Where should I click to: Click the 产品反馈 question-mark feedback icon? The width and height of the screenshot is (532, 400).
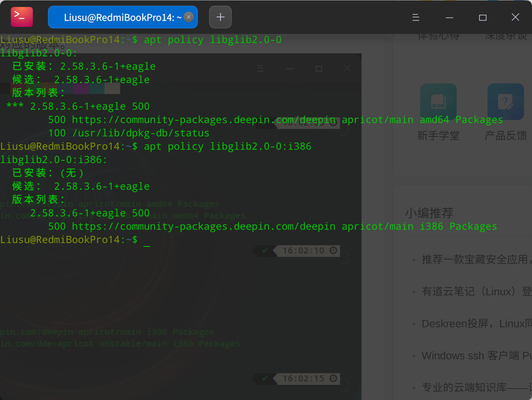pyautogui.click(x=506, y=101)
